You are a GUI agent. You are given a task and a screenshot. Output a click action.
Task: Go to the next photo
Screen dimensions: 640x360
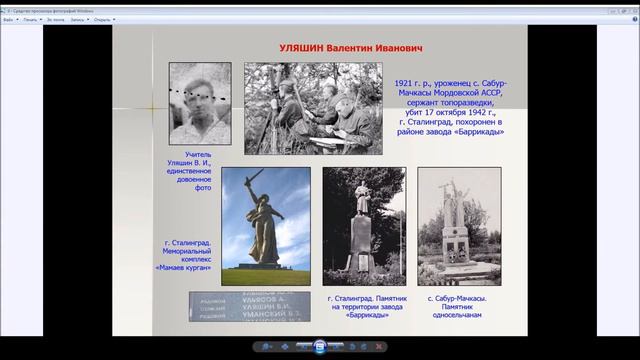(336, 347)
